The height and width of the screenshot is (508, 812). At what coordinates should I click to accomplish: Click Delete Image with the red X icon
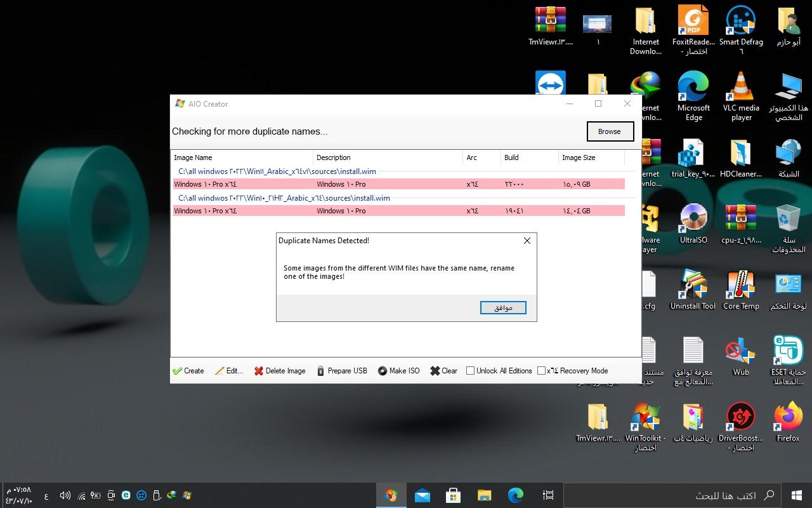[x=280, y=371]
